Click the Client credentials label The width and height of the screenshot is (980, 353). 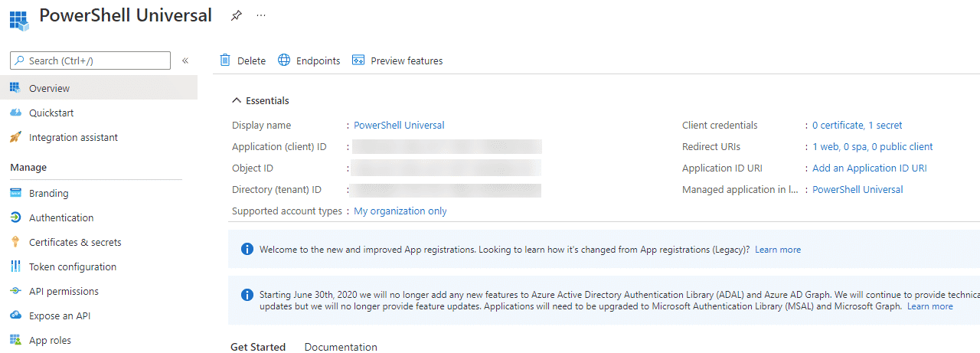pos(720,125)
